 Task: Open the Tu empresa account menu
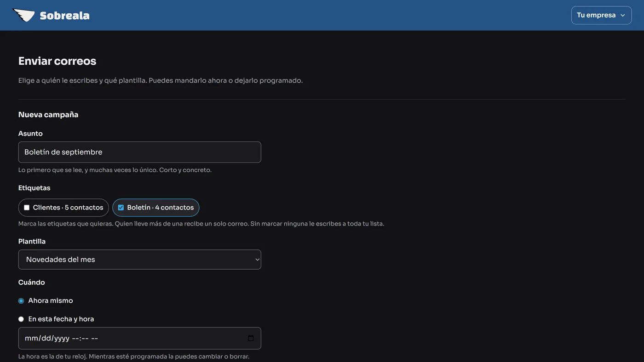pyautogui.click(x=601, y=15)
